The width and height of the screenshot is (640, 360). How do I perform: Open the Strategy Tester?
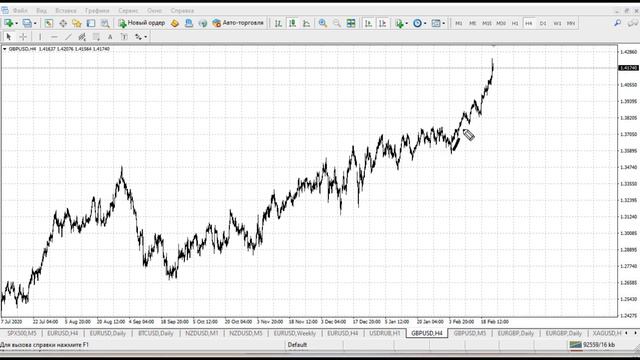pyautogui.click(x=105, y=23)
